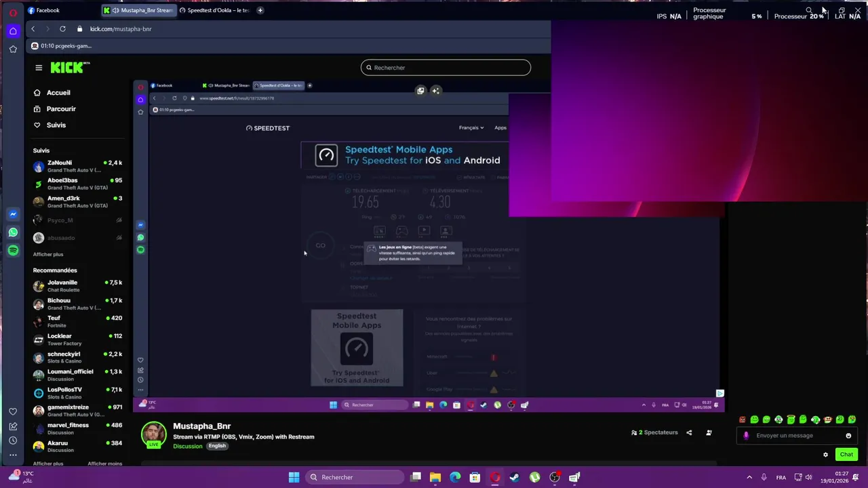
Task: Open WhatsApp in Opera sidebar
Action: tap(13, 232)
